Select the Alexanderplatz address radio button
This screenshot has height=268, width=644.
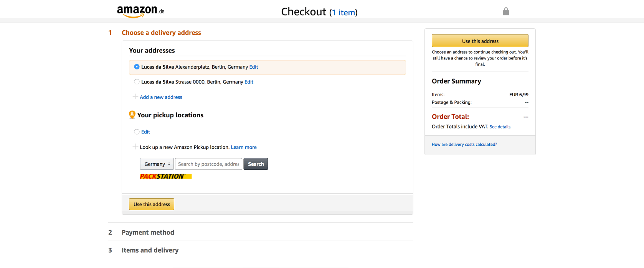click(x=137, y=67)
